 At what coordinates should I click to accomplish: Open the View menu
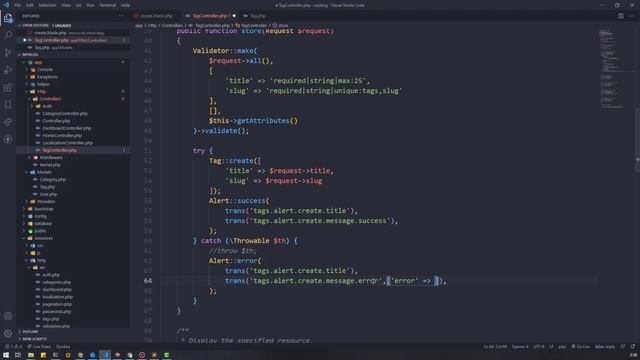coord(66,5)
